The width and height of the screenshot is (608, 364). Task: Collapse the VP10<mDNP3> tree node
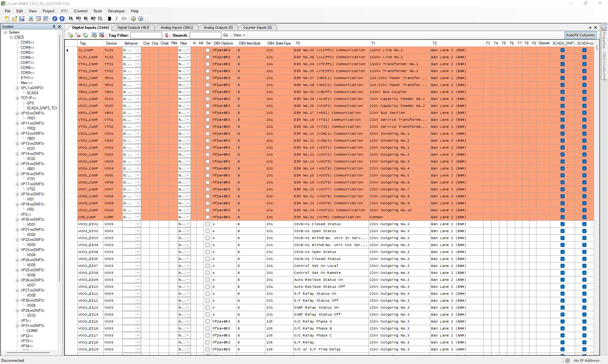click(x=17, y=113)
